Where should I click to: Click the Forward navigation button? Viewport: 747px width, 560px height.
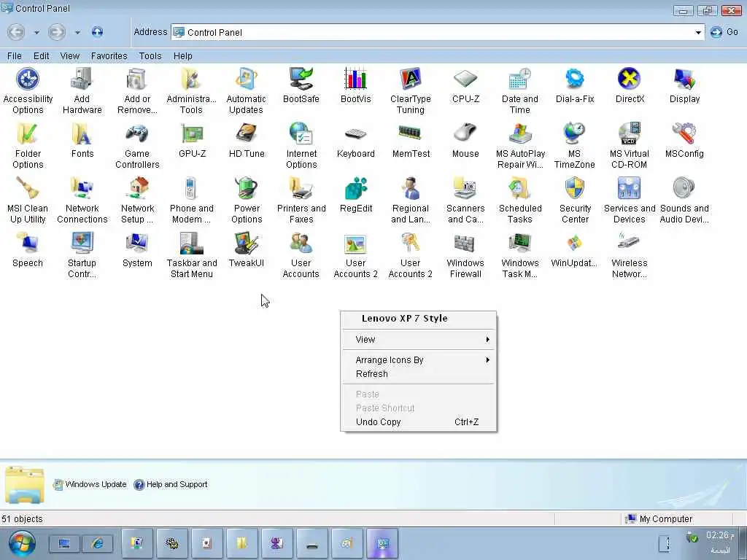point(57,32)
